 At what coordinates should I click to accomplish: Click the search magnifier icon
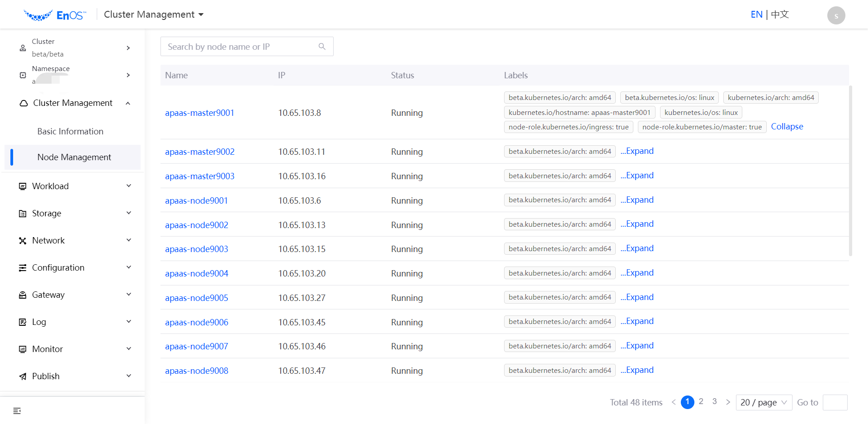(x=322, y=46)
